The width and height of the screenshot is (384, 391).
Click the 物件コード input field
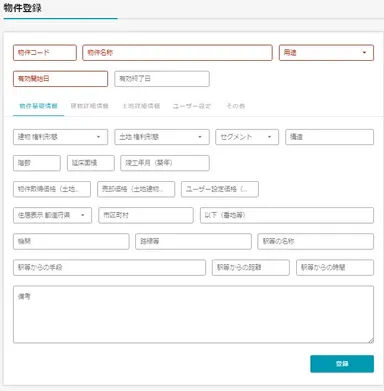[45, 53]
